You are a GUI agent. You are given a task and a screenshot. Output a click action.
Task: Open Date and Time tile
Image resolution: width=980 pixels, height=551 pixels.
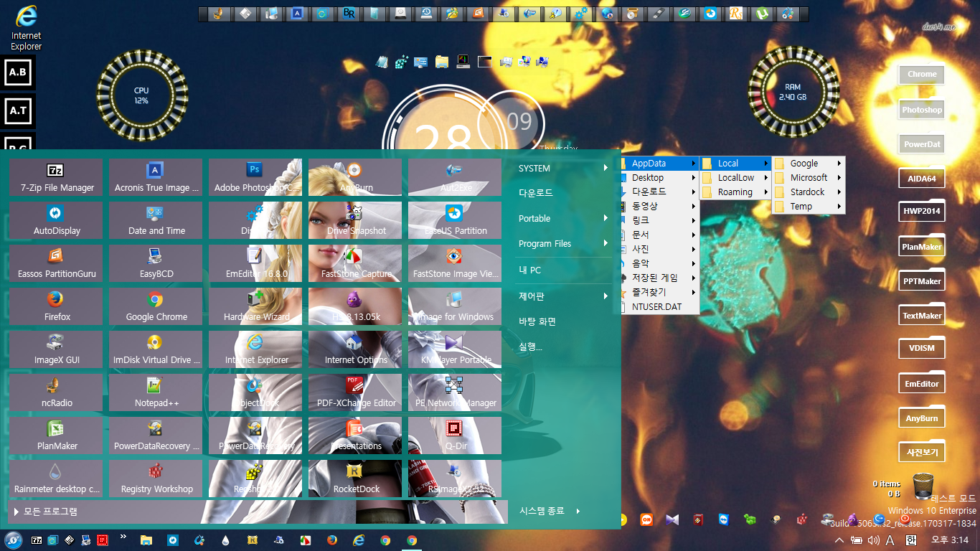(x=156, y=220)
